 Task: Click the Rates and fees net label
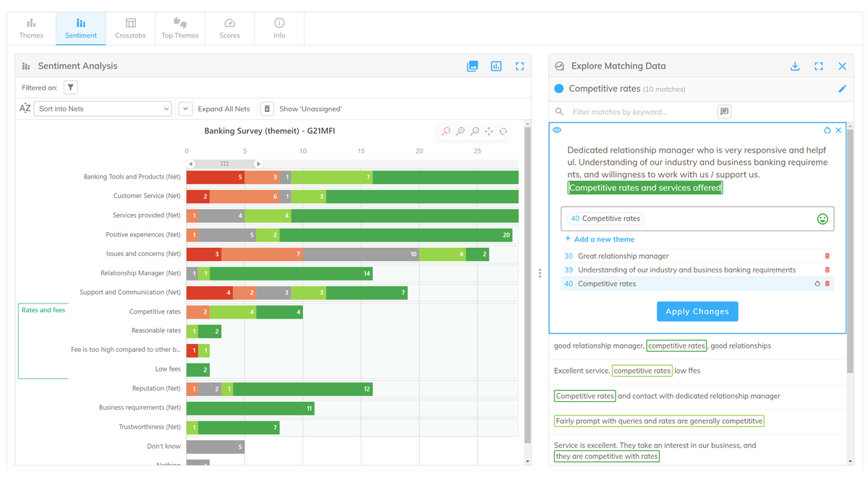coord(43,310)
